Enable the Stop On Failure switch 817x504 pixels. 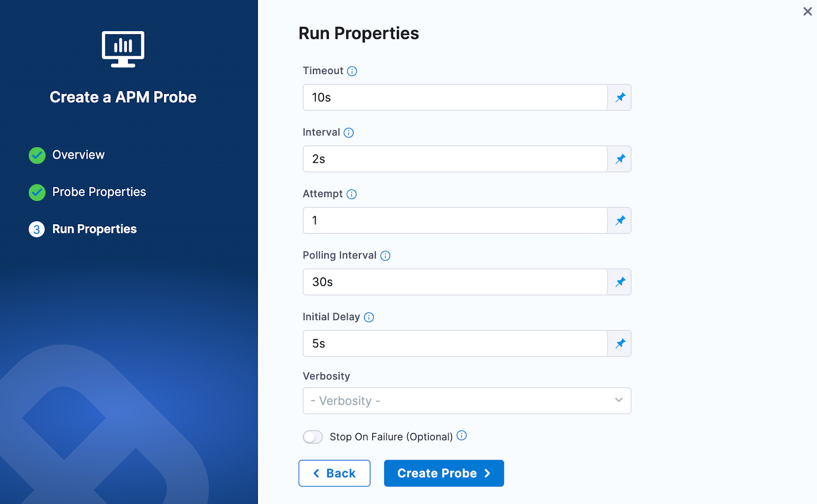coord(313,437)
